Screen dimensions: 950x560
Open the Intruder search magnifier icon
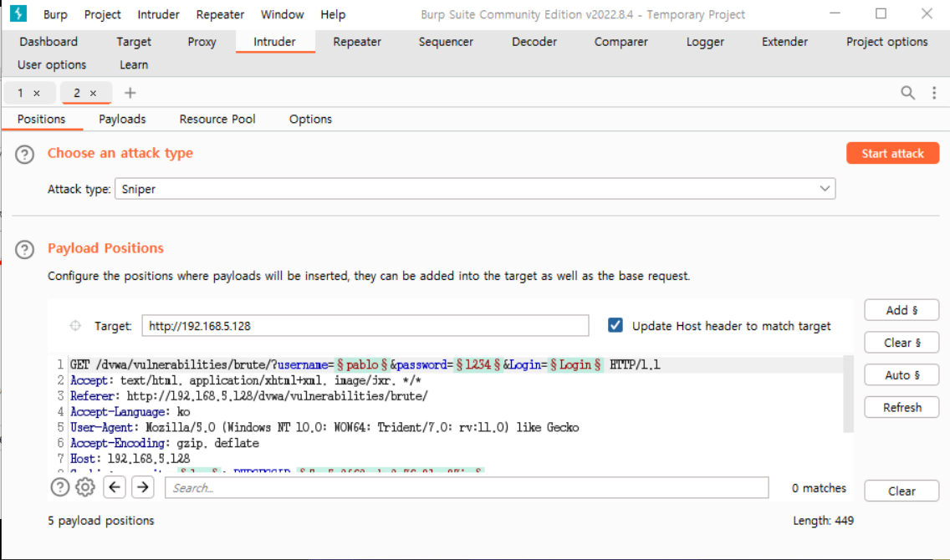click(907, 93)
